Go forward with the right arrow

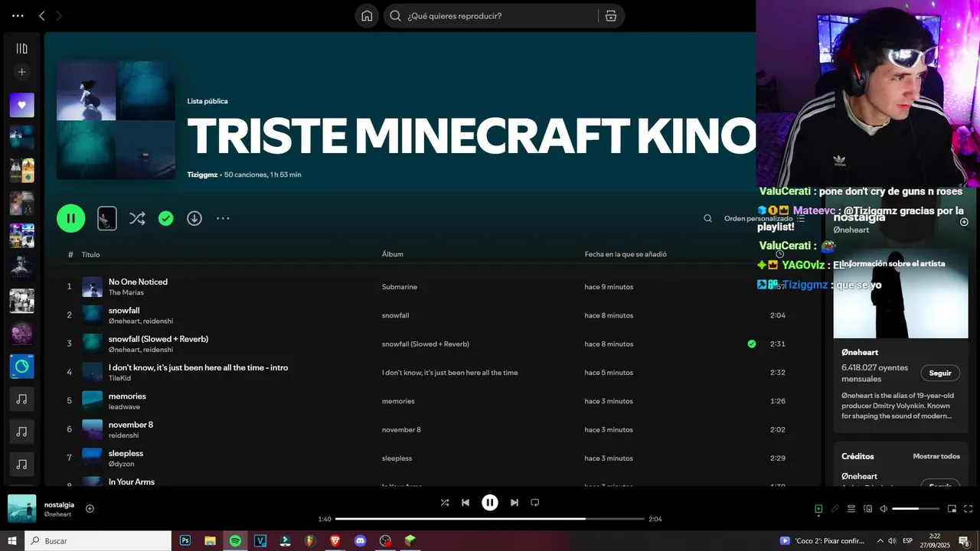[59, 15]
